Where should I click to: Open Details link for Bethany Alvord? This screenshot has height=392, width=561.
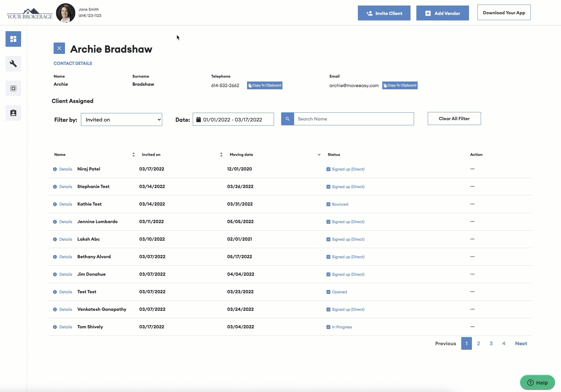[66, 257]
